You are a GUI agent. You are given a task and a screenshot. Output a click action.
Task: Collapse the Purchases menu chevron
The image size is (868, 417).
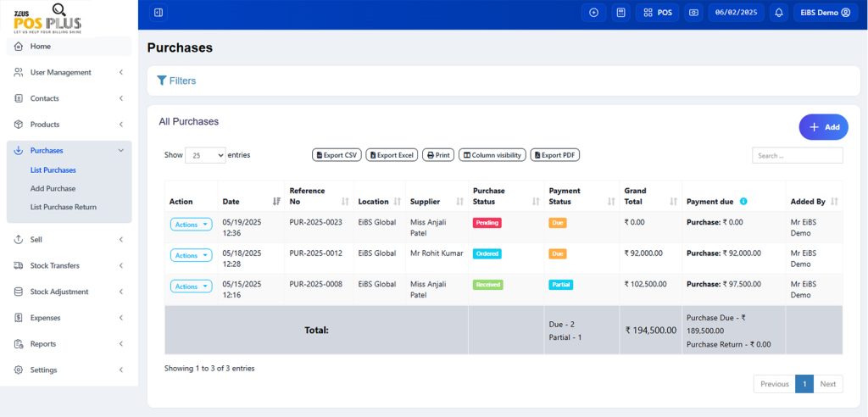pyautogui.click(x=120, y=151)
